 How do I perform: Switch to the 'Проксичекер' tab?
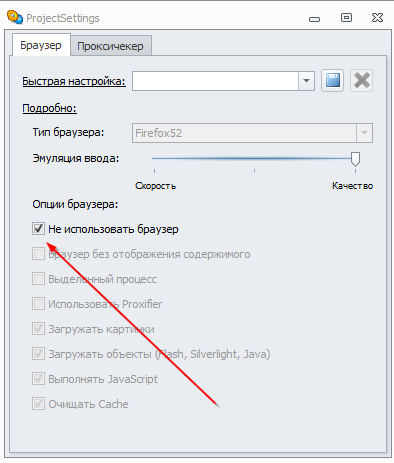coord(111,46)
